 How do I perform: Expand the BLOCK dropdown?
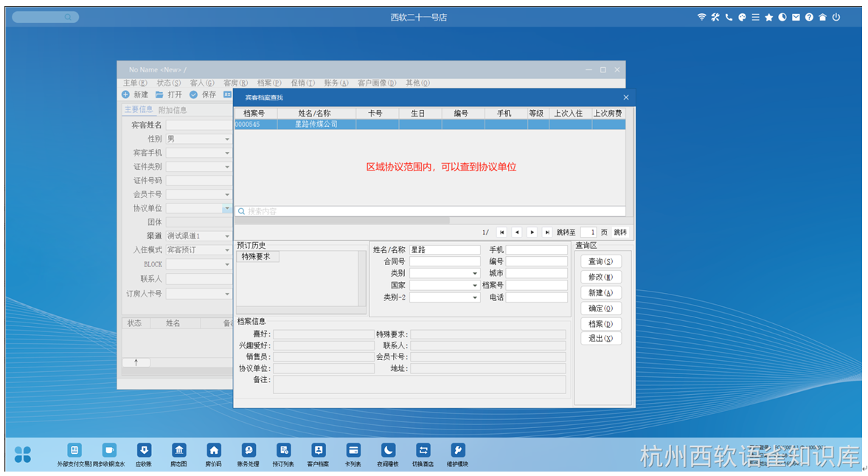[227, 264]
